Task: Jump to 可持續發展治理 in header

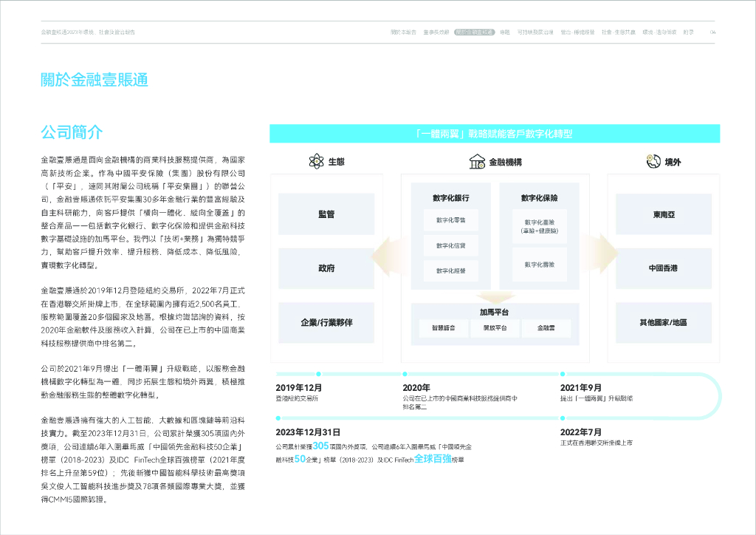Action: point(535,33)
